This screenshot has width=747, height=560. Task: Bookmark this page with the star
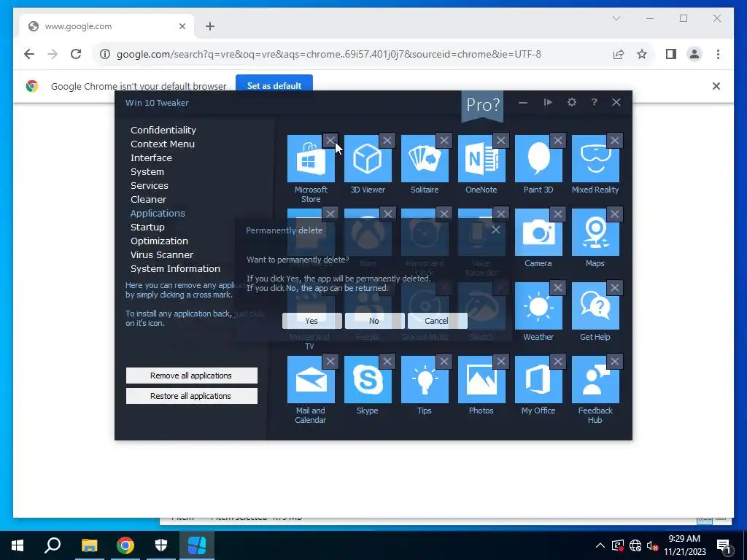[642, 54]
